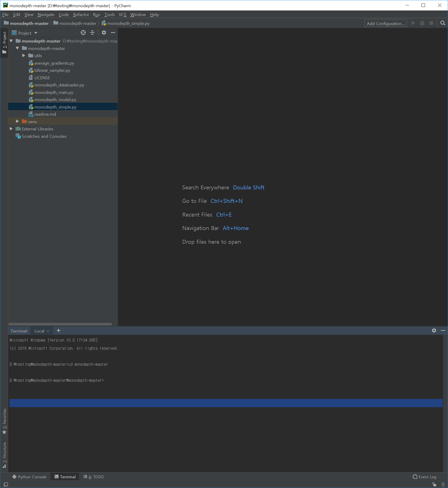Toggle the 2: Favorites side tab
The width and height of the screenshot is (448, 488).
4,422
